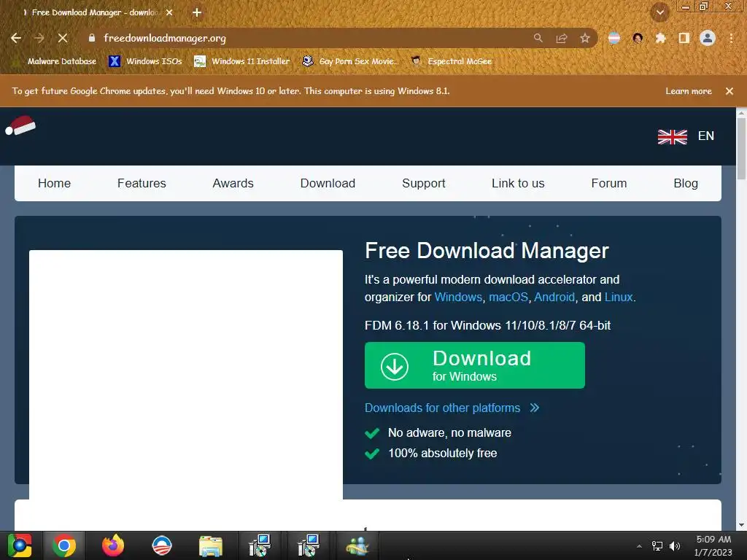Follow the Android platform link
Screen dimensions: 747x560
[554, 297]
